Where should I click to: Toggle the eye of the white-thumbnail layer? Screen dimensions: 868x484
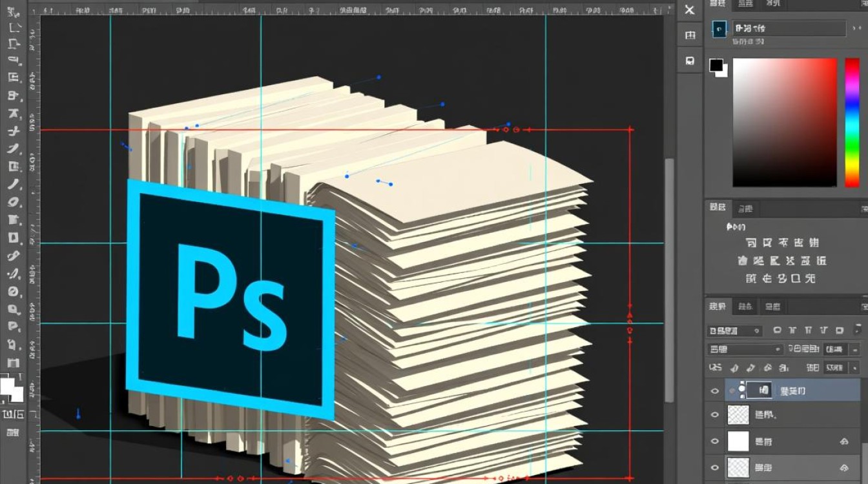tap(714, 441)
